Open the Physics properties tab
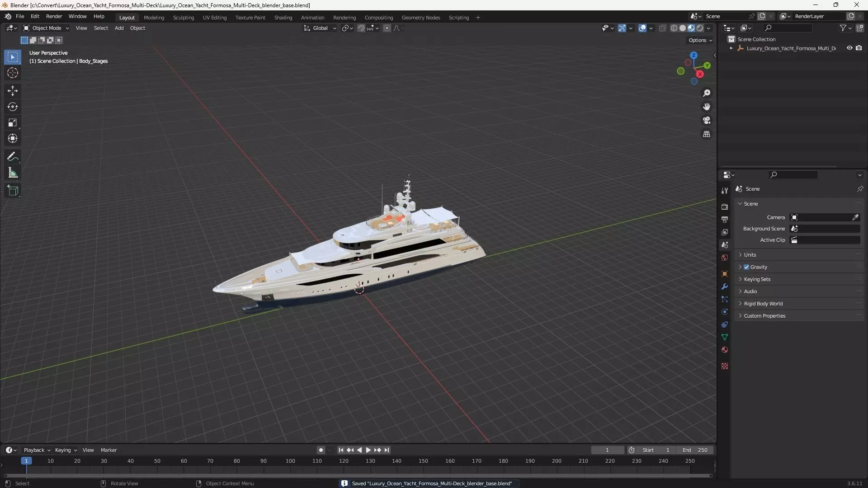Screen dimensions: 868x488 pos(725,312)
